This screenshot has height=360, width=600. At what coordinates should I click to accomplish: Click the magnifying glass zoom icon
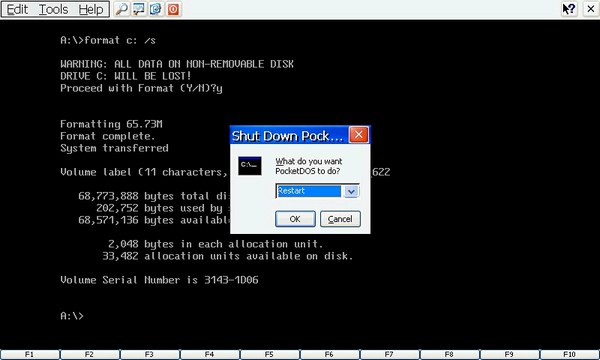click(x=122, y=9)
